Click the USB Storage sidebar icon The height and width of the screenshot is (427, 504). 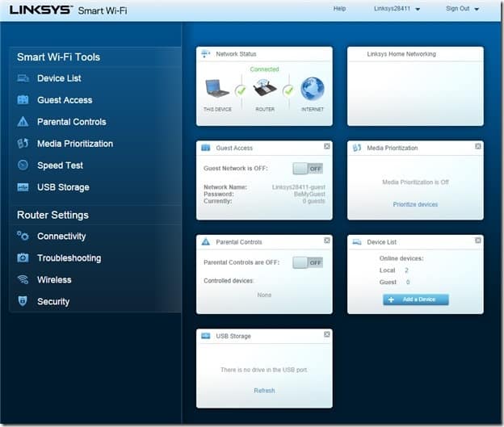point(23,187)
